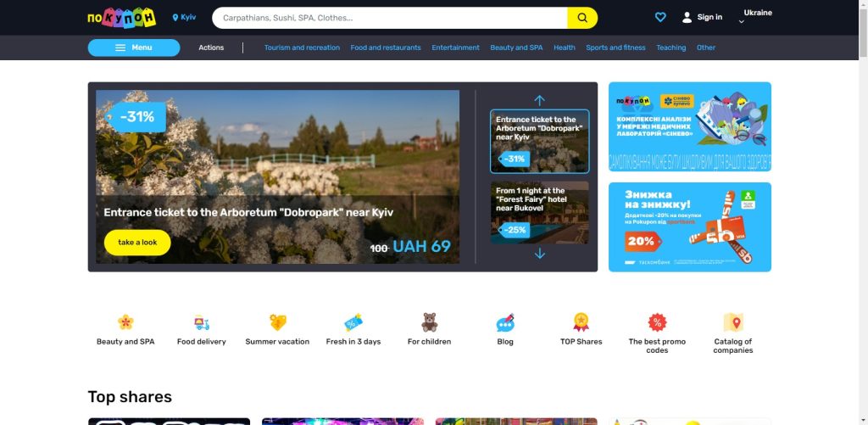The height and width of the screenshot is (425, 868).
Task: Click into the search input field
Action: 390,18
